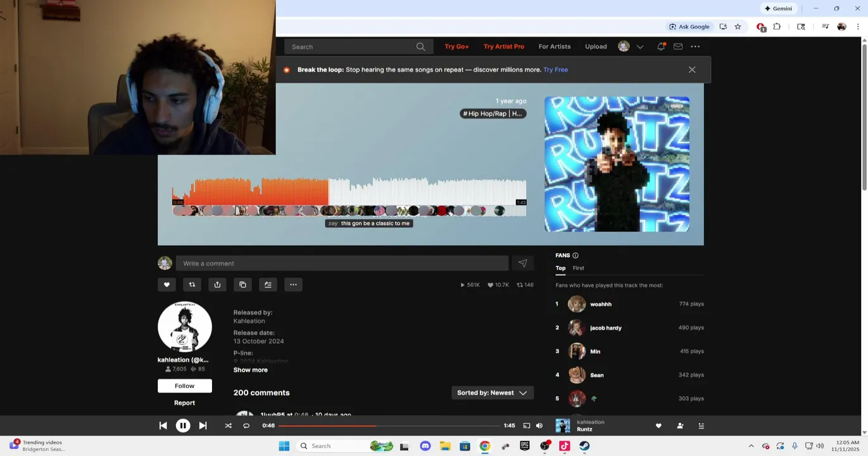Open Try Artist Pro in header
Viewport: 868px width, 456px height.
point(503,46)
